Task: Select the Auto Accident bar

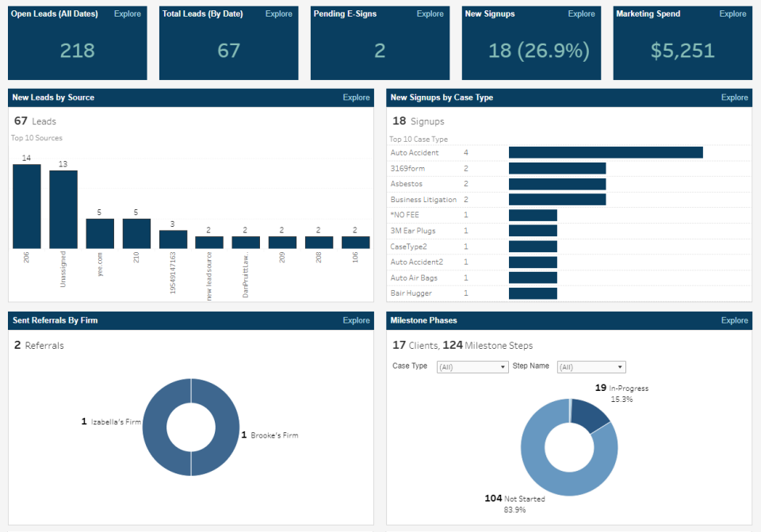Action: pyautogui.click(x=605, y=151)
